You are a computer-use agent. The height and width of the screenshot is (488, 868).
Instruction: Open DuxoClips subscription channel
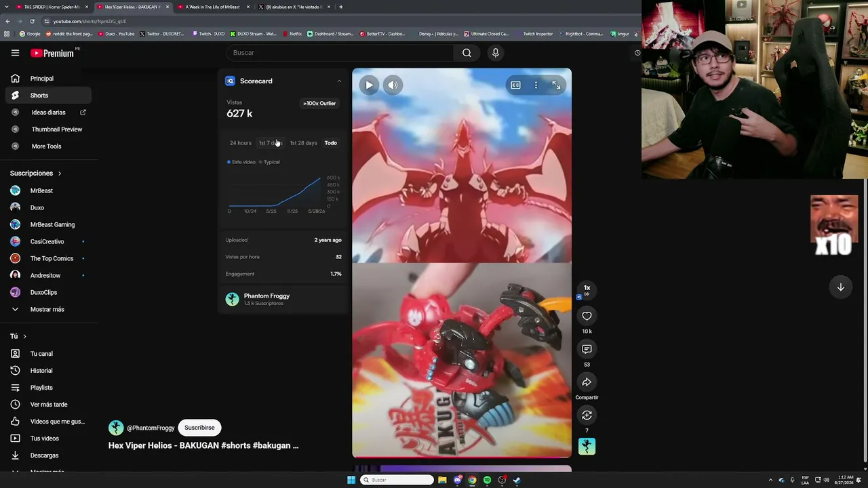(x=48, y=293)
